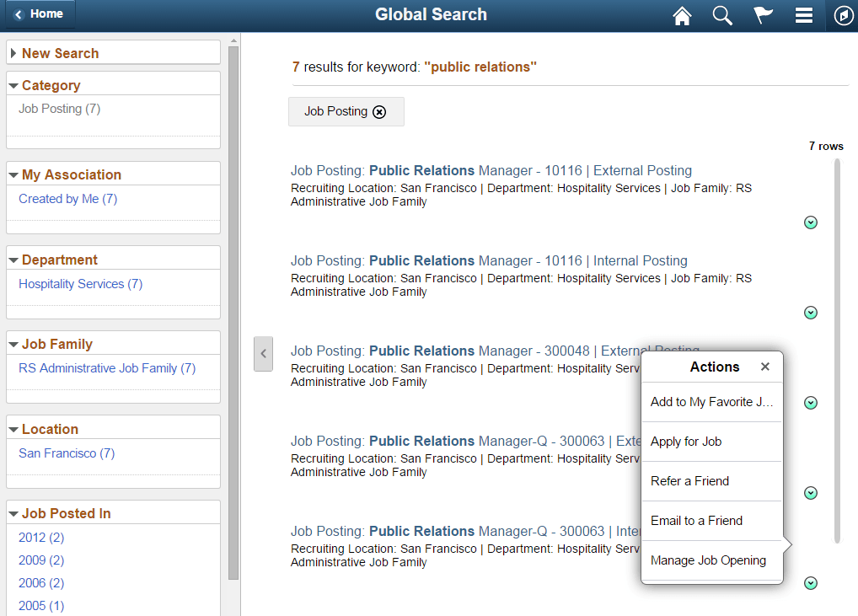Open the Actions chevron beside the Internal Posting result
Screen dimensions: 858x616
pos(810,312)
